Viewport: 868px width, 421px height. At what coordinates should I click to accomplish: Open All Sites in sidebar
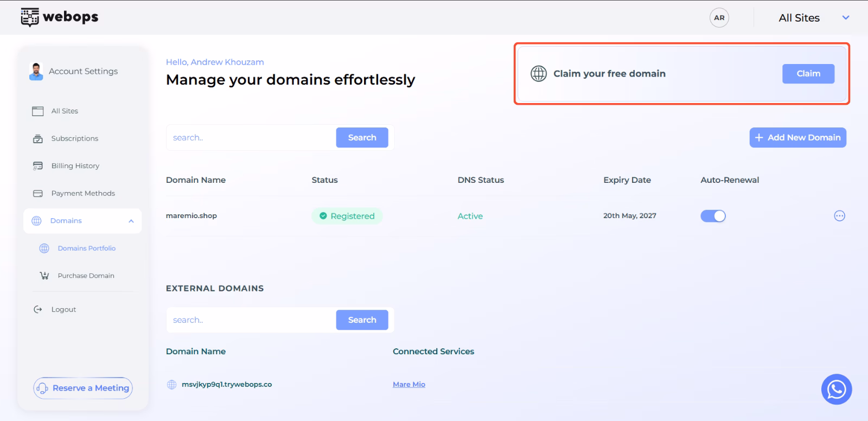click(65, 111)
